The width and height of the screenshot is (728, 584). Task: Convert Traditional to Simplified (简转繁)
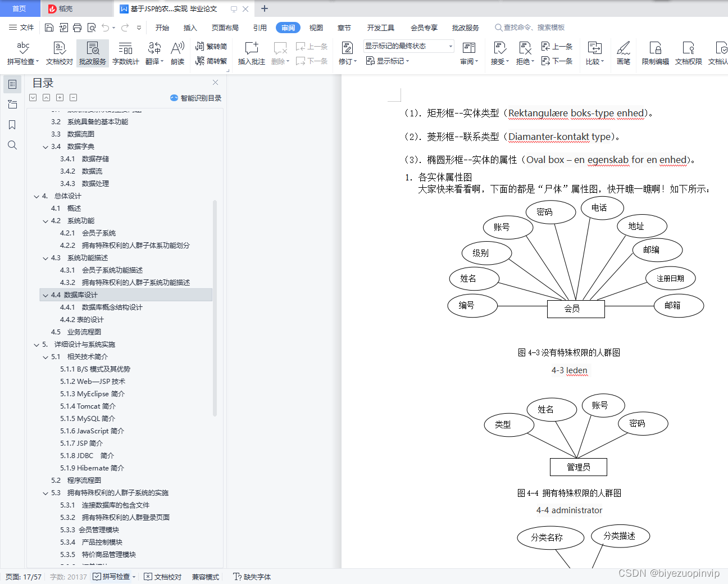pyautogui.click(x=211, y=61)
